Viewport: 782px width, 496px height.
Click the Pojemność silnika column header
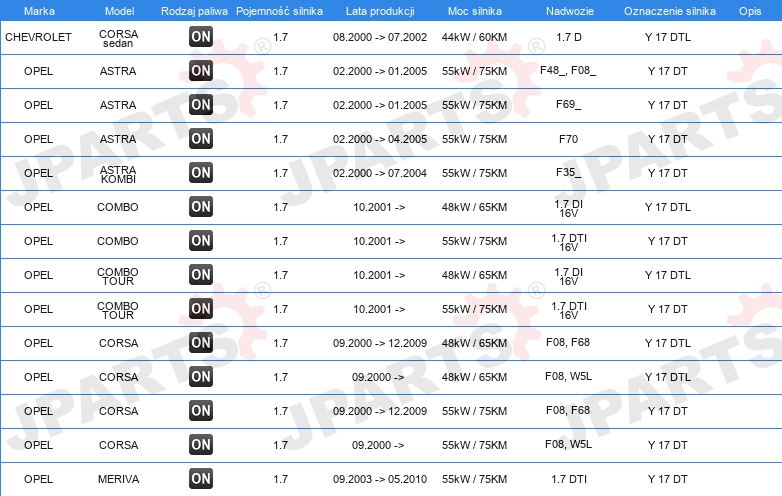point(279,11)
